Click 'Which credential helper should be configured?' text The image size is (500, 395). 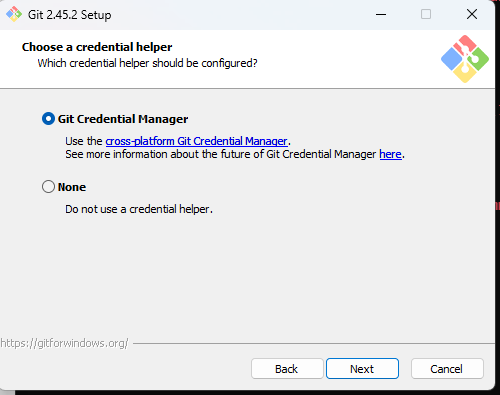point(147,63)
